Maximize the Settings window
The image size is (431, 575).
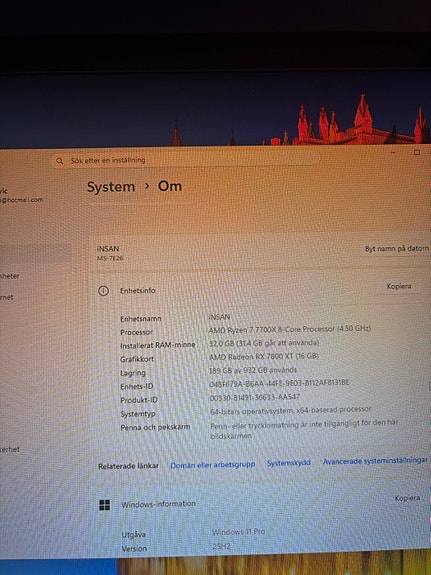417,152
